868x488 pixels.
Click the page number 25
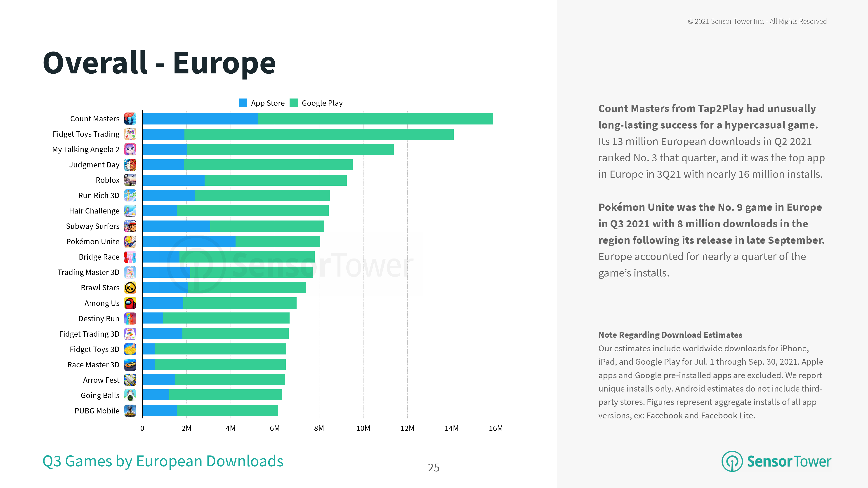[x=433, y=467]
